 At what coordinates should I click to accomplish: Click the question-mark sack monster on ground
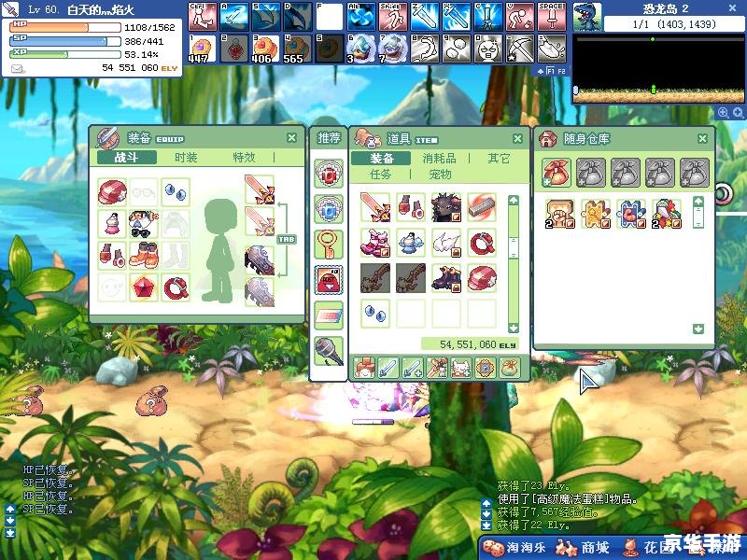[152, 401]
